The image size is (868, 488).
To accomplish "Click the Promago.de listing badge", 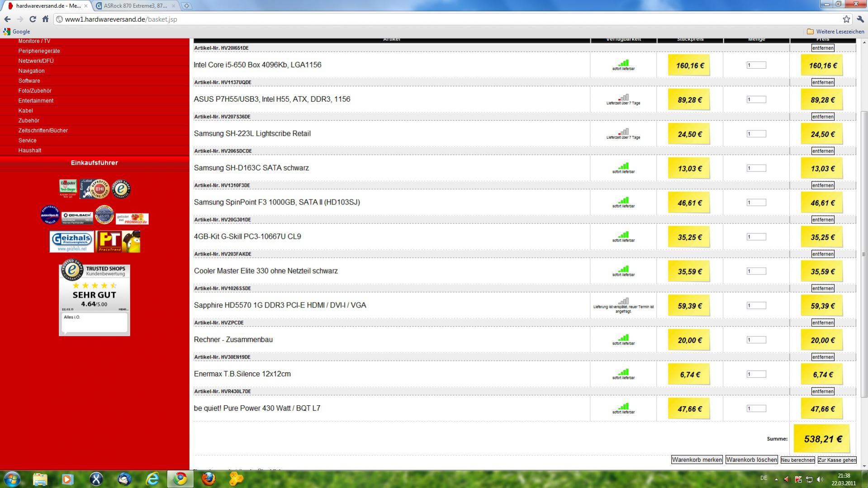I will 132,219.
